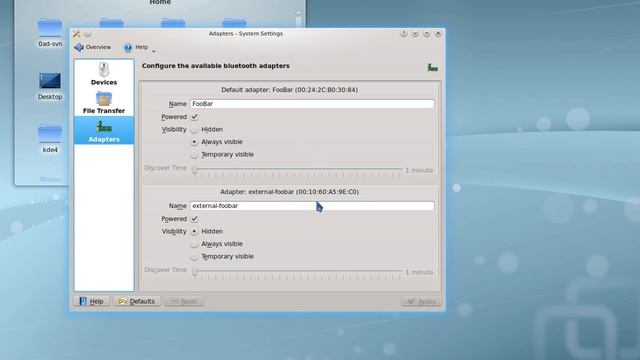Set FooBar visibility to Temporary visible
640x360 pixels.
coord(194,155)
